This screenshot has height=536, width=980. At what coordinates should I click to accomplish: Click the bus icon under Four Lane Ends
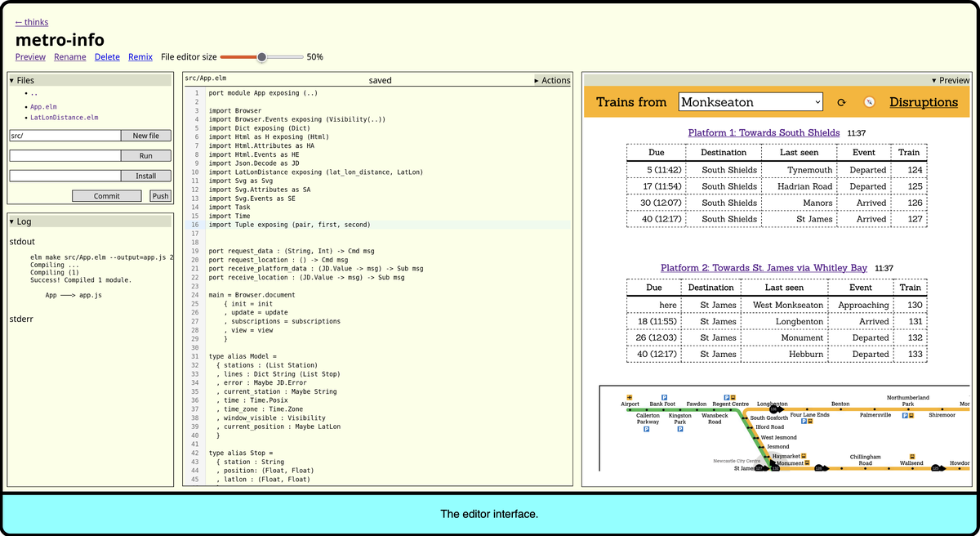pyautogui.click(x=810, y=422)
